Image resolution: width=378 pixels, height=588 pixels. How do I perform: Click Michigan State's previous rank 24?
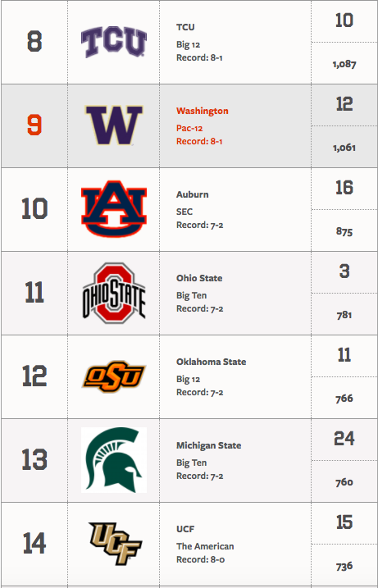pyautogui.click(x=344, y=439)
